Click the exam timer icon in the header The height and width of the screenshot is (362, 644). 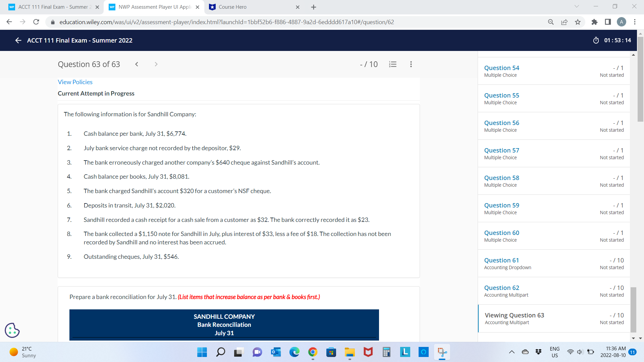coord(596,40)
